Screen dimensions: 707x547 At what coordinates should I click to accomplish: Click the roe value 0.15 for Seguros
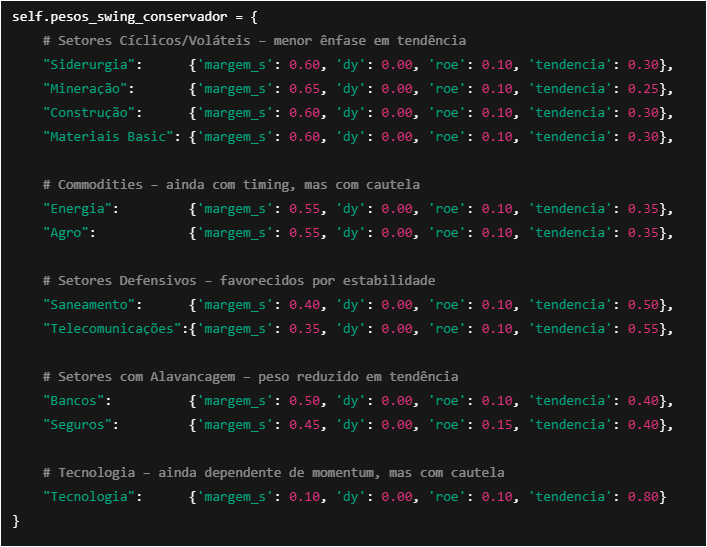tap(497, 425)
